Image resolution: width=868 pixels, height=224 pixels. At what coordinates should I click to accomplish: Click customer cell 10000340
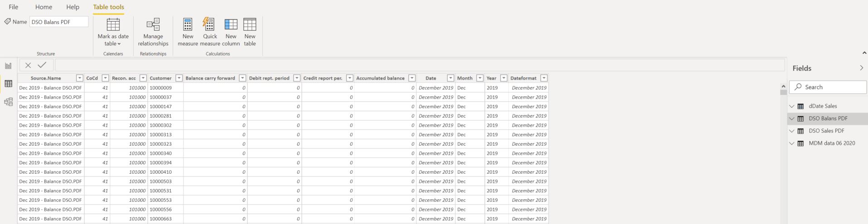click(x=165, y=153)
